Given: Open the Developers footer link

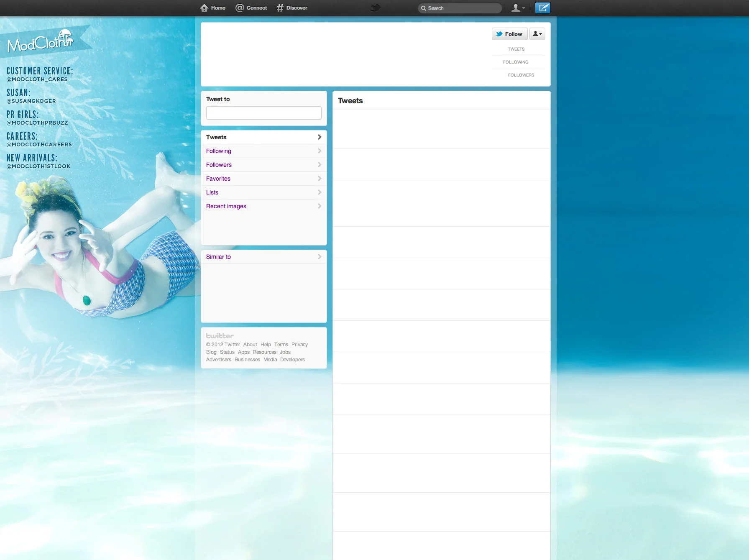Looking at the screenshot, I should (x=292, y=360).
